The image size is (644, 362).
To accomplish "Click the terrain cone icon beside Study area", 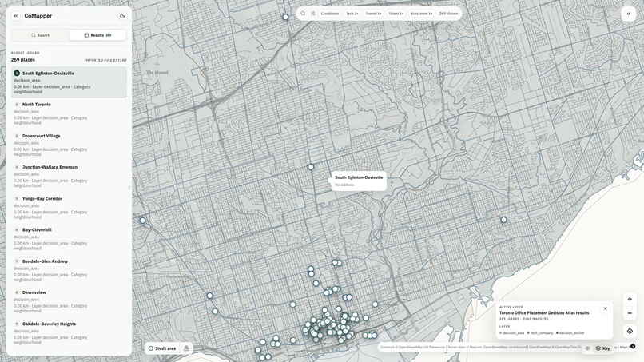I will coord(186,348).
